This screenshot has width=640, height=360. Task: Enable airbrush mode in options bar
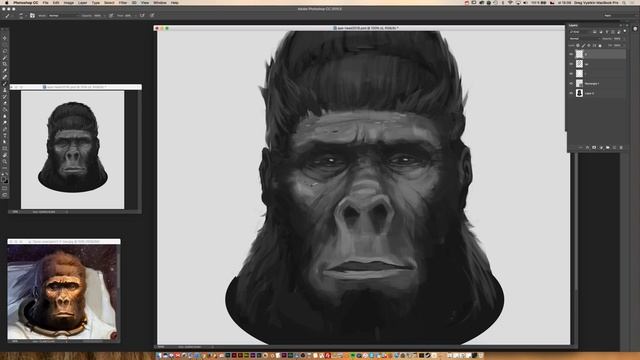point(142,16)
